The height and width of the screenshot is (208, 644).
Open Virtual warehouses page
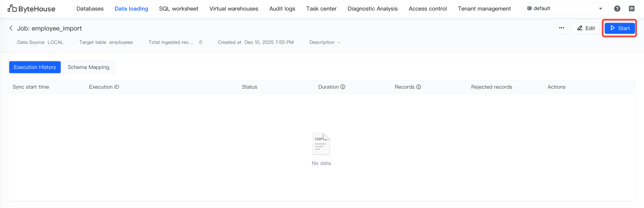[x=234, y=9]
